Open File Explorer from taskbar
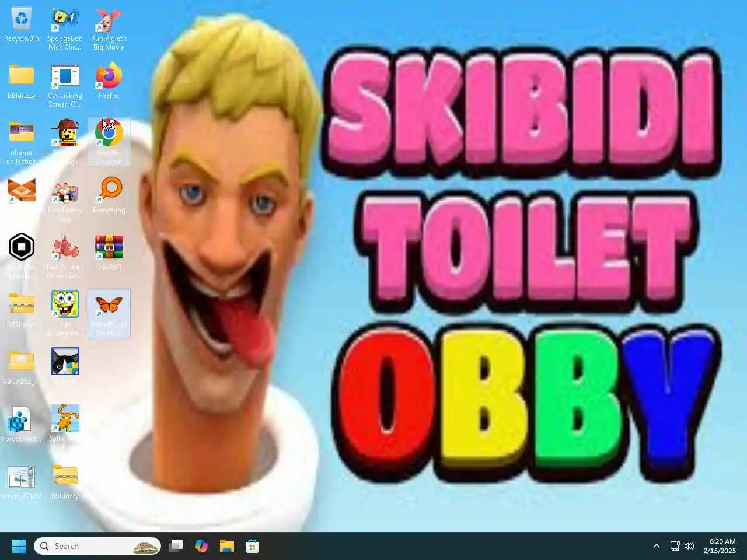 (x=227, y=546)
